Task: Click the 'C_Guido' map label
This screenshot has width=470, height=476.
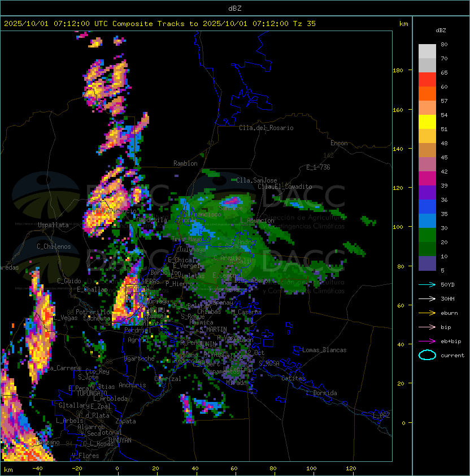Action: coord(69,281)
